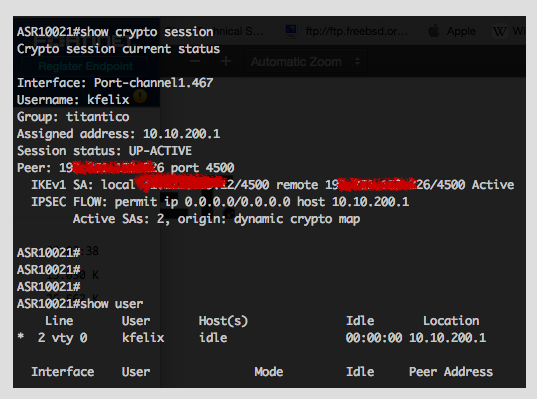Click kfelix in the vty user row
The width and height of the screenshot is (537, 399).
pyautogui.click(x=143, y=338)
